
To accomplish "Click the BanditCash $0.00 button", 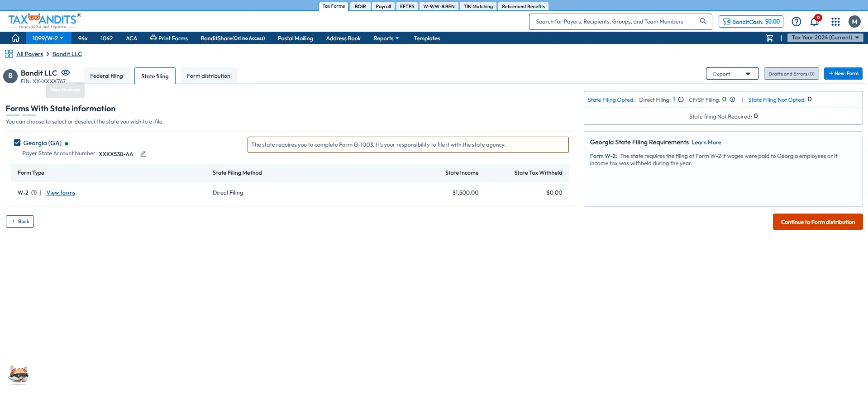I will point(751,22).
